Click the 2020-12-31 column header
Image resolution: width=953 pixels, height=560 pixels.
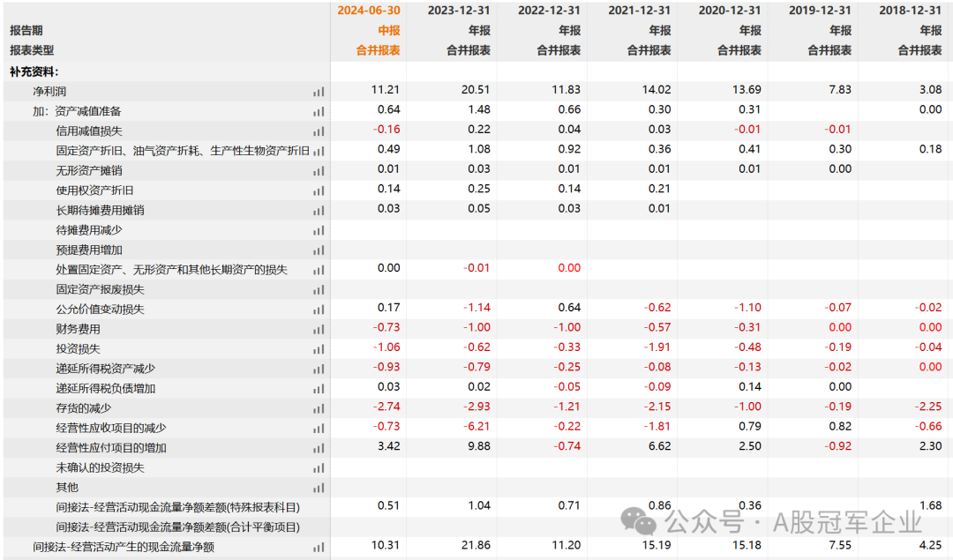point(730,11)
